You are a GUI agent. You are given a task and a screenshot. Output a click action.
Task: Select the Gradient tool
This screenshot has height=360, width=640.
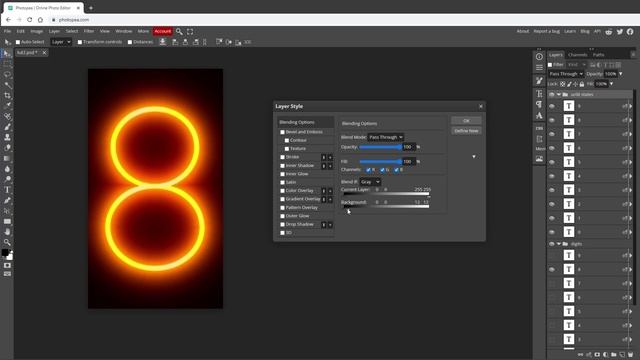tap(7, 158)
